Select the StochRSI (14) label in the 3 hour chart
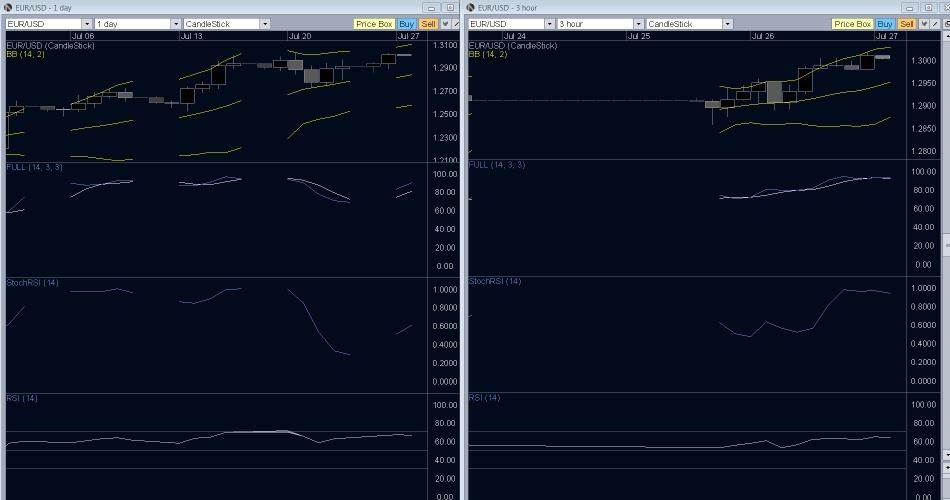950x500 pixels. pos(495,281)
